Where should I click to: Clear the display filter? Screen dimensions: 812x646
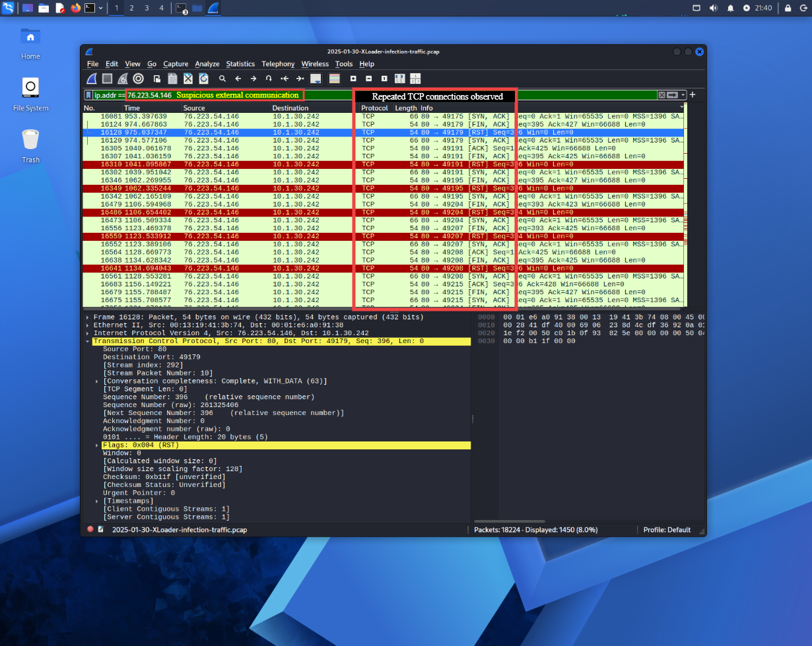tap(661, 95)
